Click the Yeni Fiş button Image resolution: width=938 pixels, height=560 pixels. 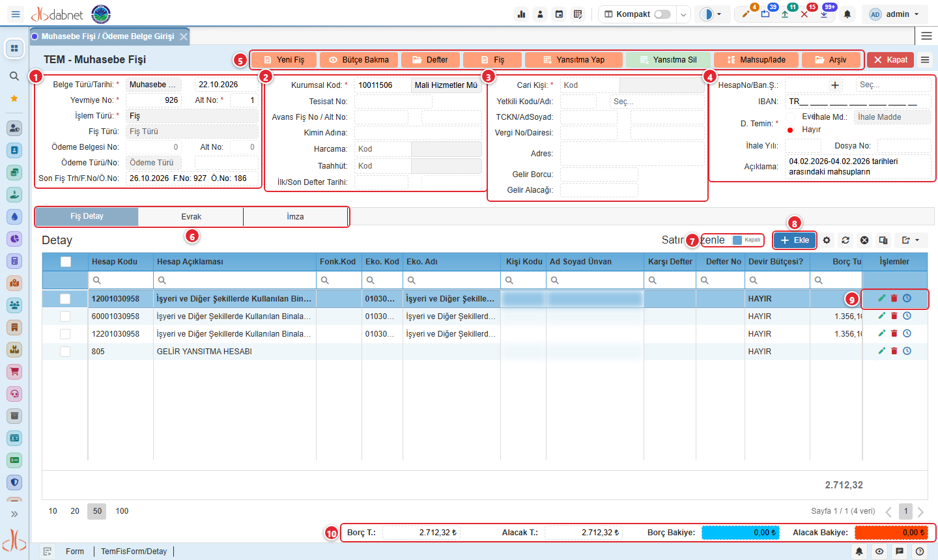point(284,60)
